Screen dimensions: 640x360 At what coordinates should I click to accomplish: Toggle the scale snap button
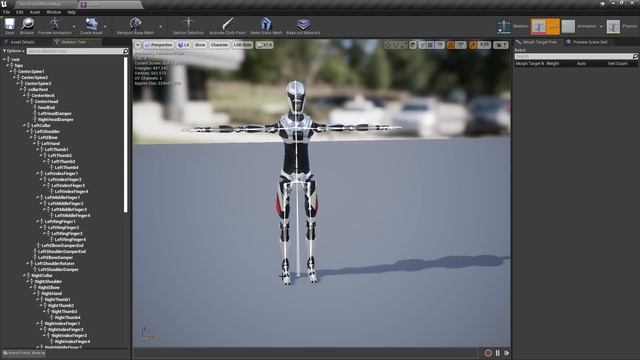tap(473, 45)
